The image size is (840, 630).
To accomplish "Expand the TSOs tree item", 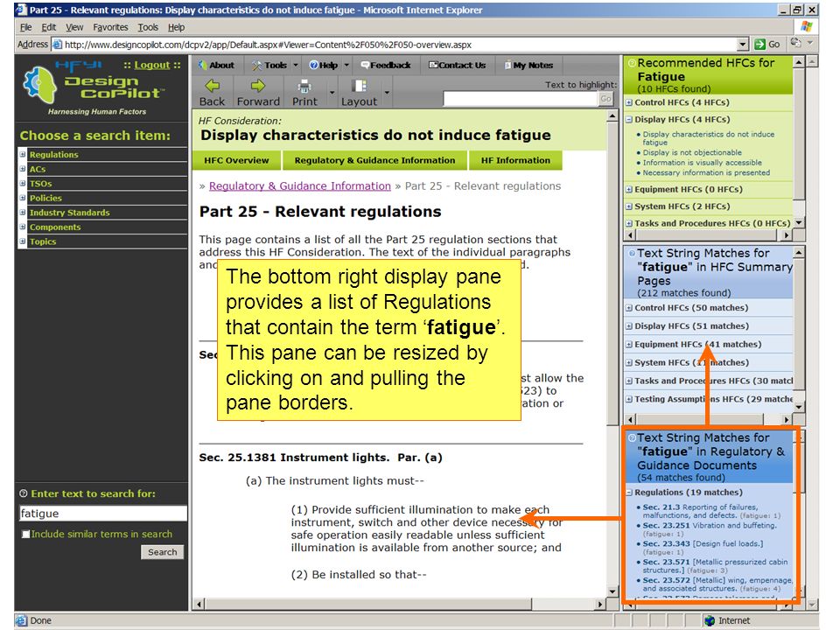I will pos(23,183).
